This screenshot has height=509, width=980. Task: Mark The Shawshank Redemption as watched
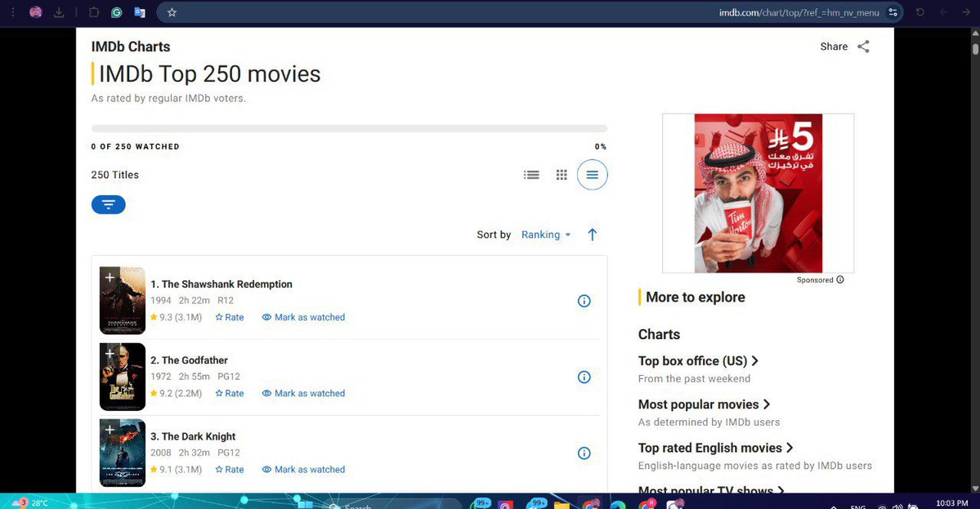[303, 317]
